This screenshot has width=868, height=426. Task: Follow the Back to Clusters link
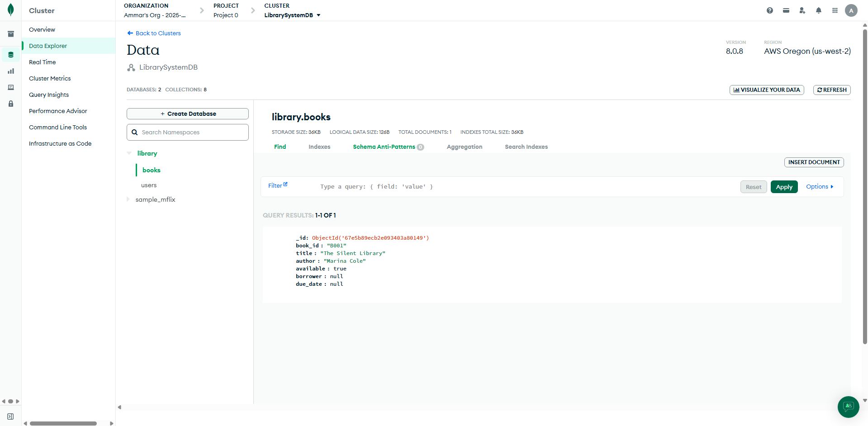pos(153,33)
